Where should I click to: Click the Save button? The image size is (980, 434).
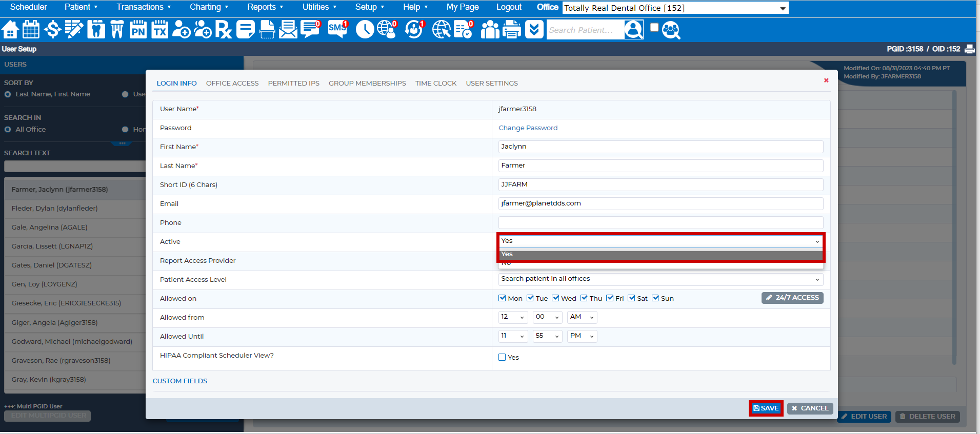coord(766,408)
